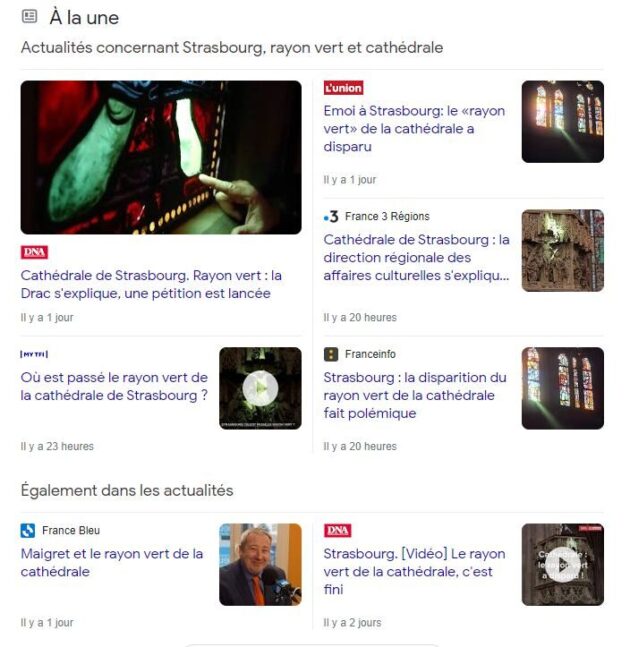Click the France Bleu man with microphone thumbnail

(x=260, y=564)
